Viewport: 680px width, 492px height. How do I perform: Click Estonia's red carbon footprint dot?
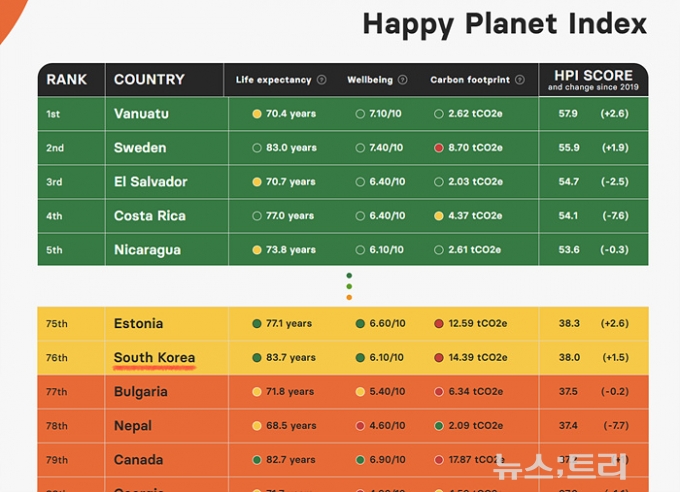(x=439, y=324)
